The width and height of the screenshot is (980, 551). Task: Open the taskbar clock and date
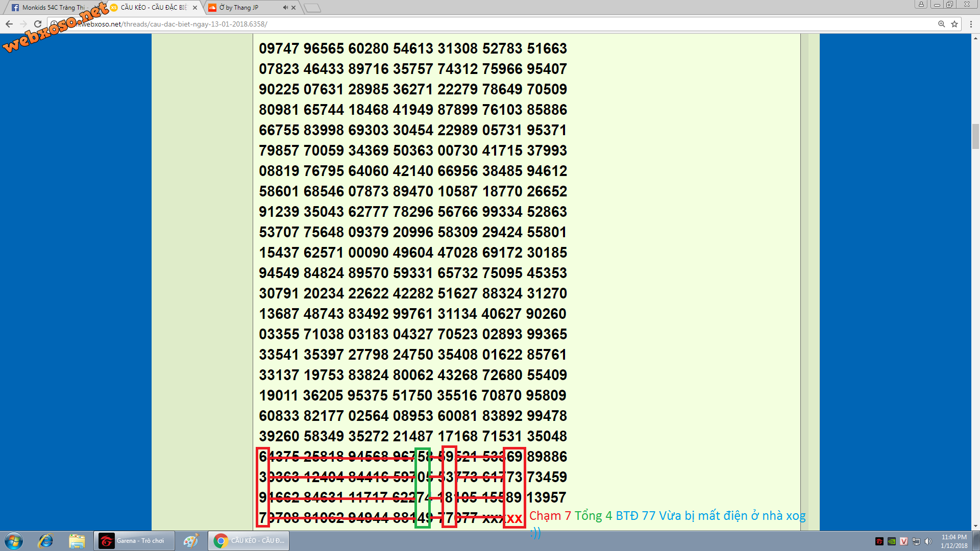click(954, 541)
